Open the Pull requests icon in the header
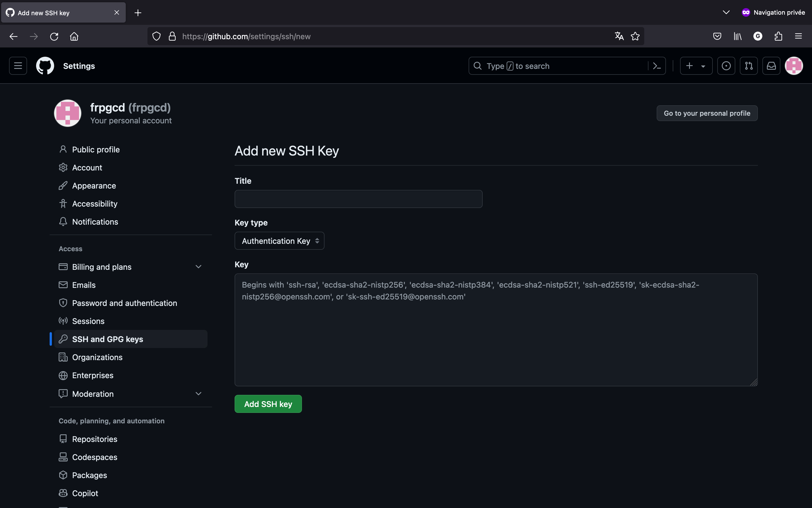Viewport: 812px width, 508px height. 749,66
